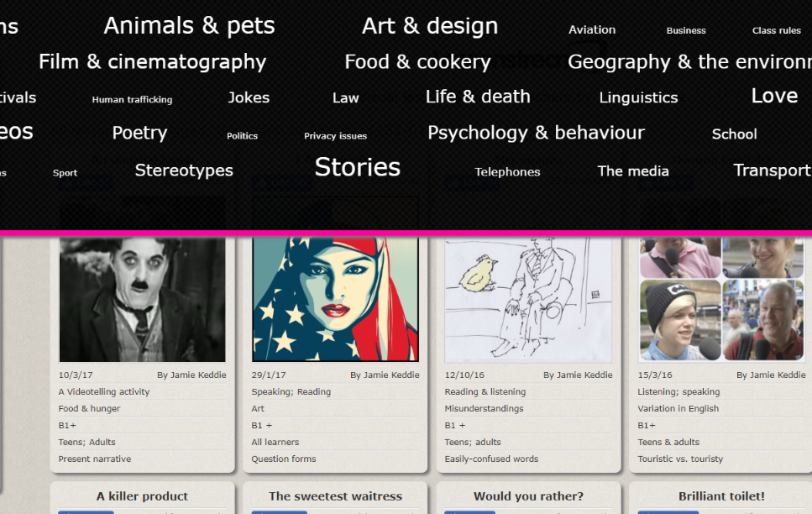
Task: Click the date 12/10/16
Action: click(x=464, y=375)
